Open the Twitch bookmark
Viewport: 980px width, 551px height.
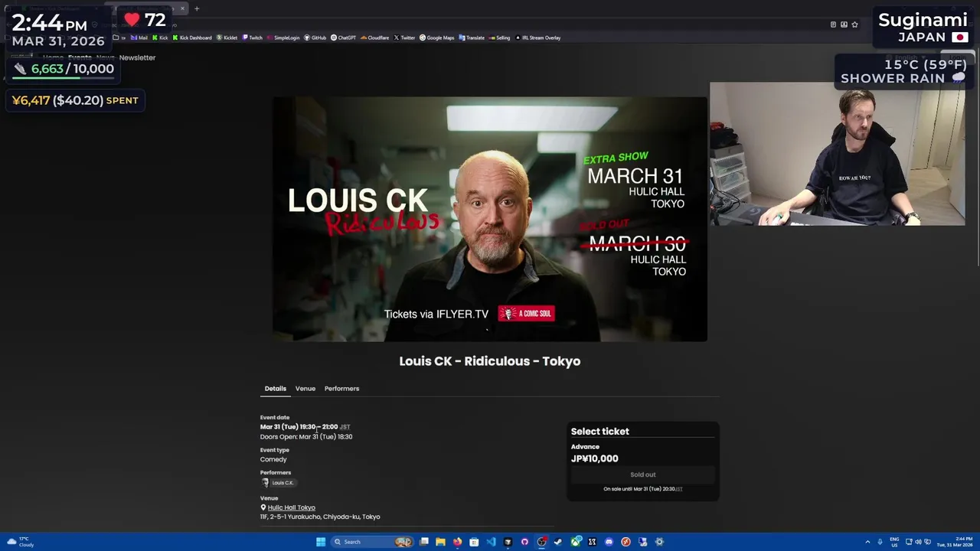click(253, 37)
